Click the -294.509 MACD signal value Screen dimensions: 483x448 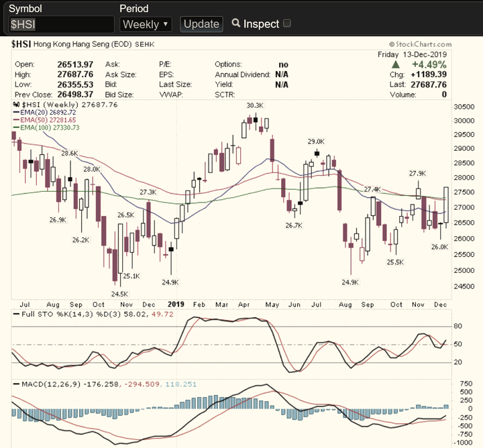(x=142, y=384)
